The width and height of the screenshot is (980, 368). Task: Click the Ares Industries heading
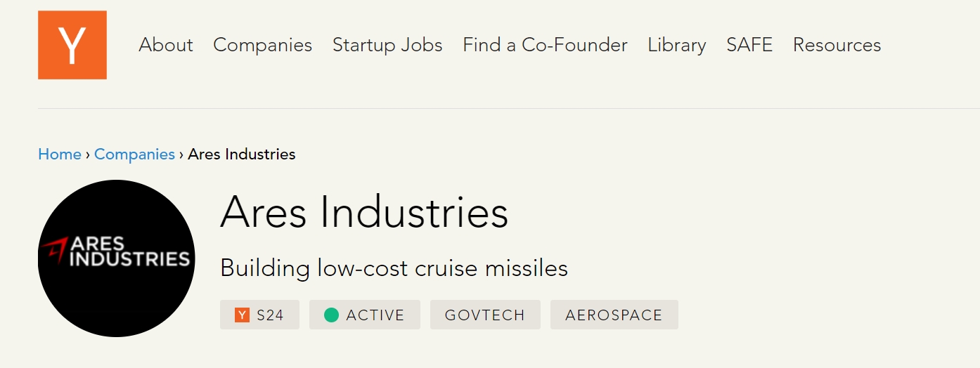tap(364, 211)
